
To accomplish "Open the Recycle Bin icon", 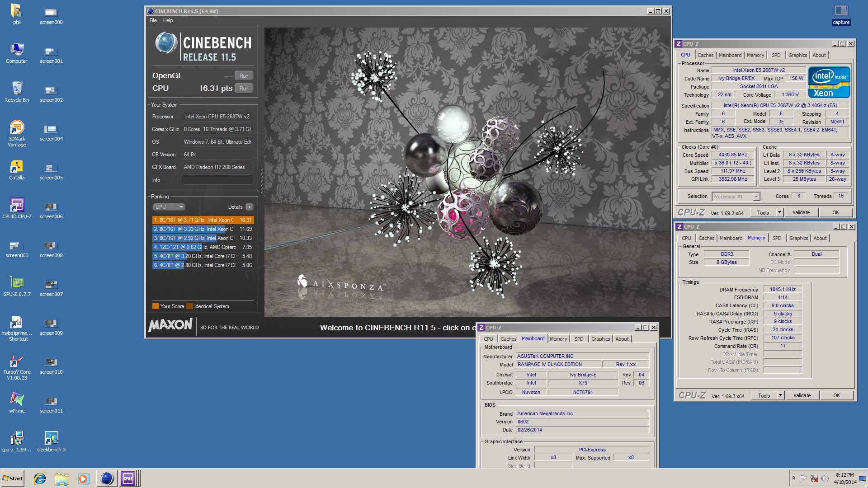I will [x=17, y=91].
